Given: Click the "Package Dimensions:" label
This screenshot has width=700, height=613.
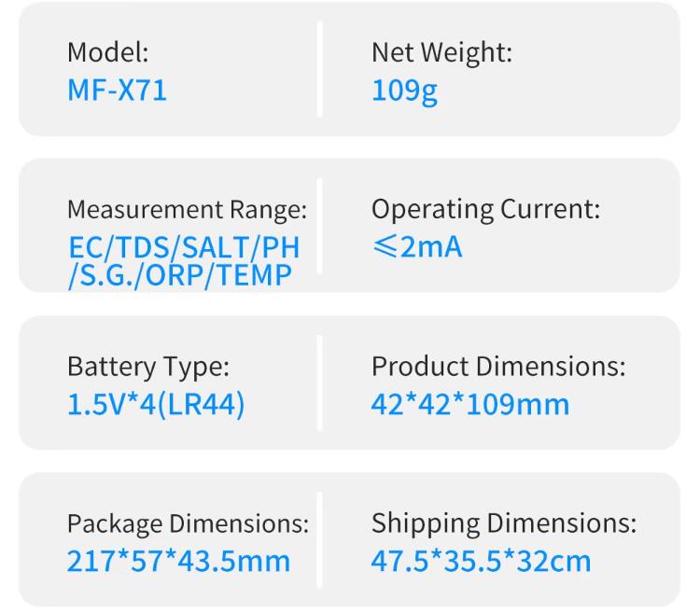Looking at the screenshot, I should pyautogui.click(x=188, y=524).
